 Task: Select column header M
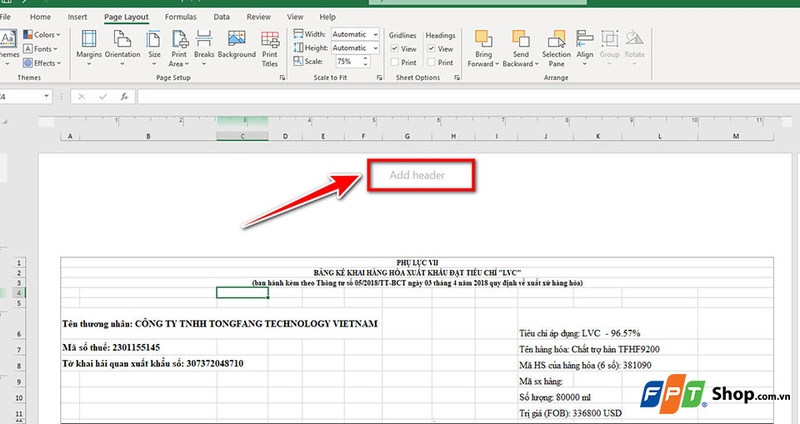(736, 136)
